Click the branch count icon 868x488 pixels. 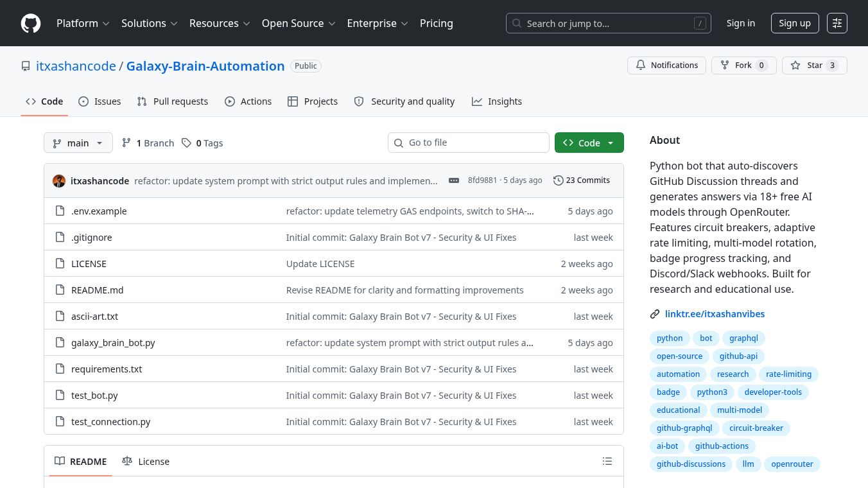tap(126, 143)
